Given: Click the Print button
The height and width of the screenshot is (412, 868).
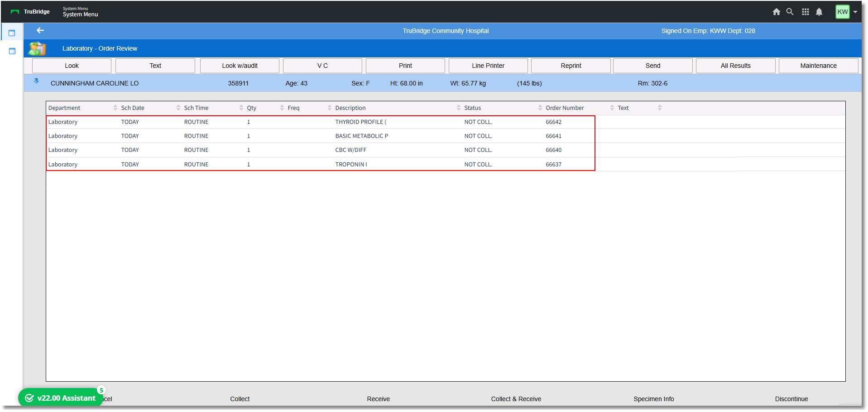Looking at the screenshot, I should click(x=405, y=66).
